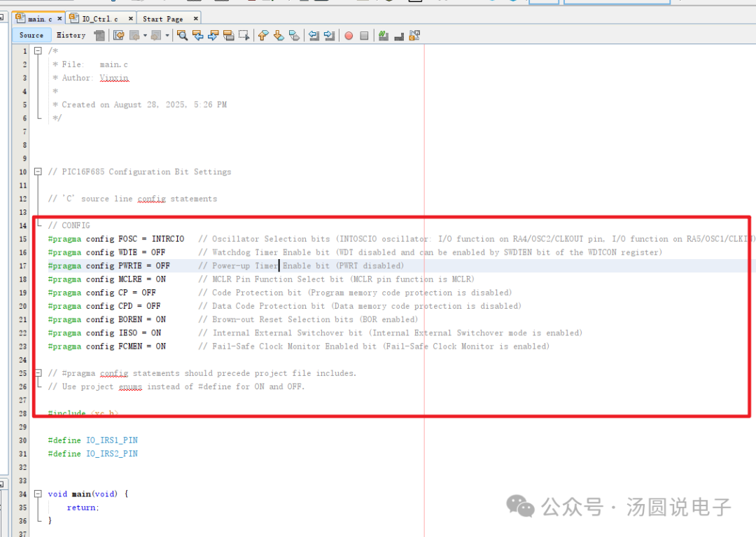Screen dimensions: 756x537
Task: Click the '// CONFIG' comment line
Action: pyautogui.click(x=69, y=225)
